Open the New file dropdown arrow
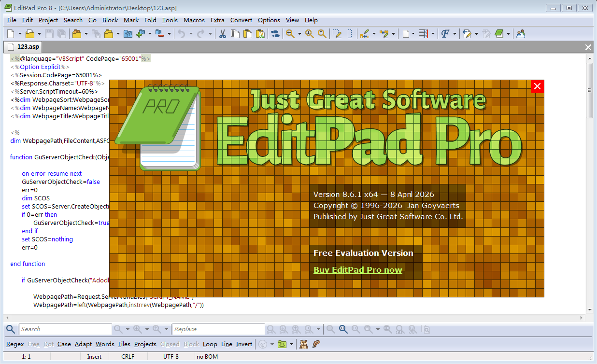This screenshot has width=597, height=364. pos(20,34)
